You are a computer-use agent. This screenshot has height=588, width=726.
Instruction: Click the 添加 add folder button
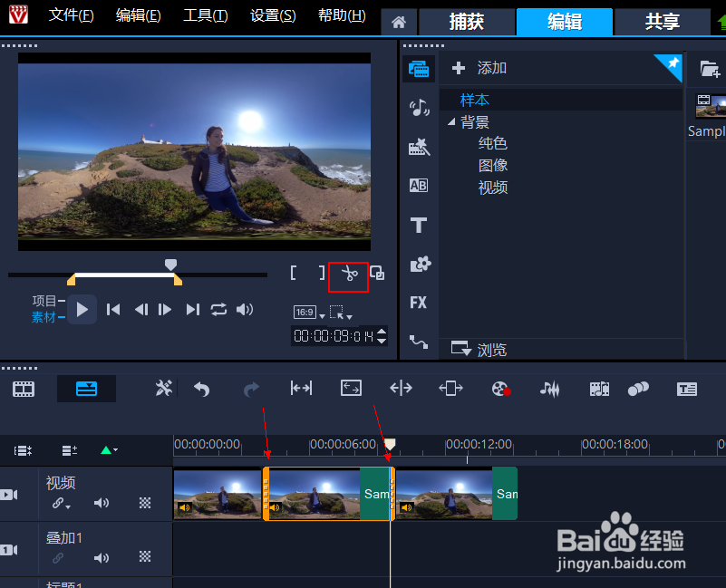(479, 68)
